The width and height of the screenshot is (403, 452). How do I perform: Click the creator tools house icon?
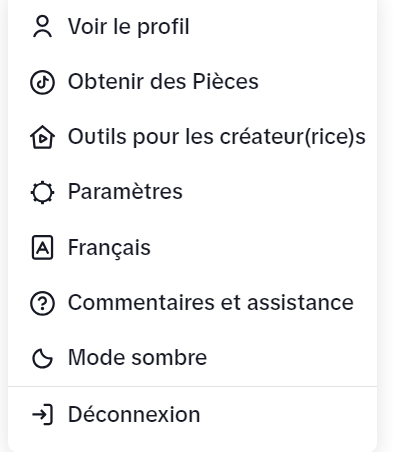coord(42,137)
